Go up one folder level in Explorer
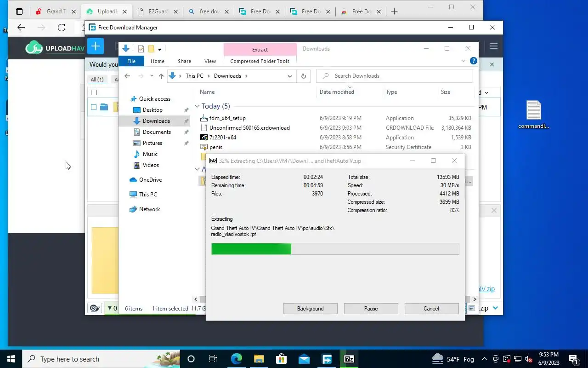Image resolution: width=588 pixels, height=368 pixels. [x=161, y=76]
